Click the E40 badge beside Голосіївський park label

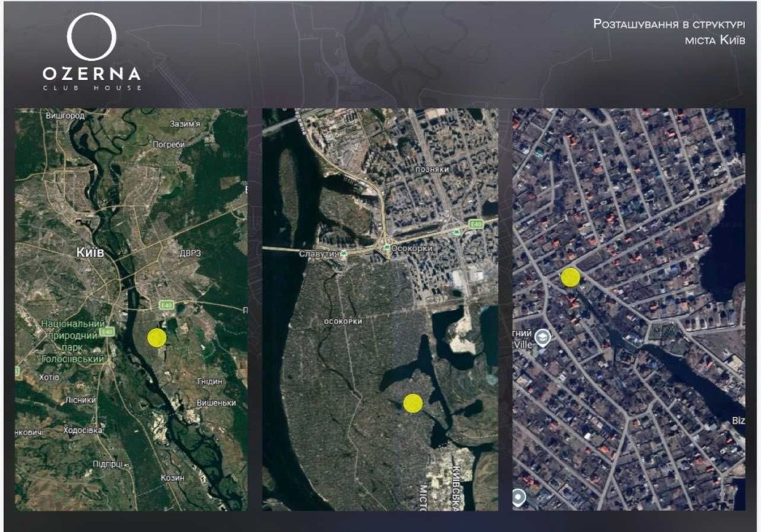pos(107,332)
